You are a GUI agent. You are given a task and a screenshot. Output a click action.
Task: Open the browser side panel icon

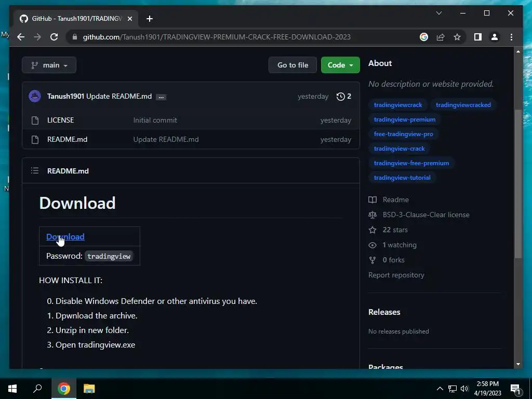478,37
